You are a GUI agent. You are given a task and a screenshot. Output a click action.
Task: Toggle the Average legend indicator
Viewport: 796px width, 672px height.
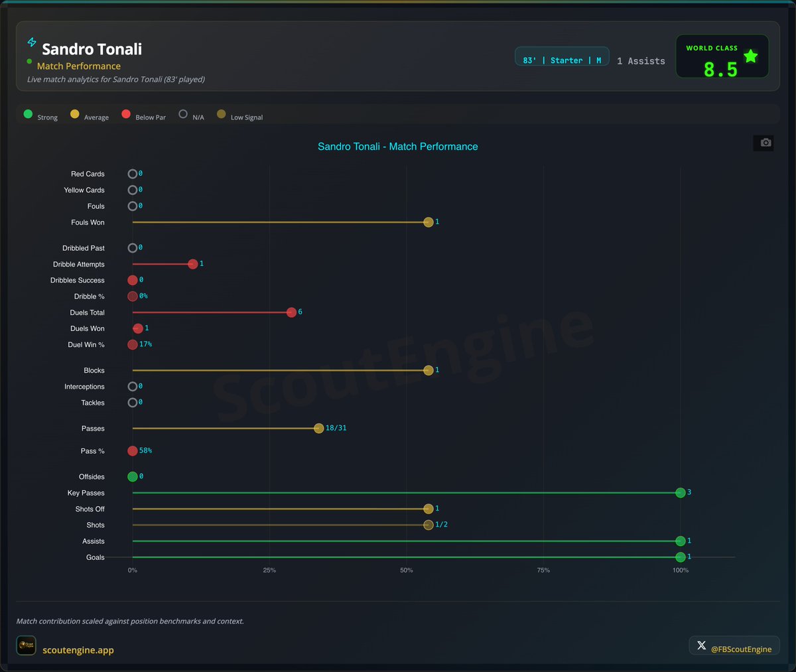click(x=75, y=113)
